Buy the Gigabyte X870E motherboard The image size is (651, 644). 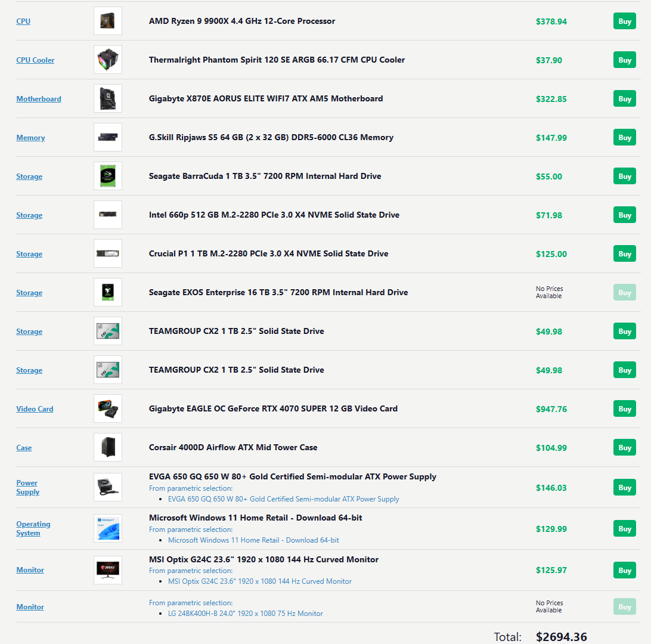tap(624, 99)
